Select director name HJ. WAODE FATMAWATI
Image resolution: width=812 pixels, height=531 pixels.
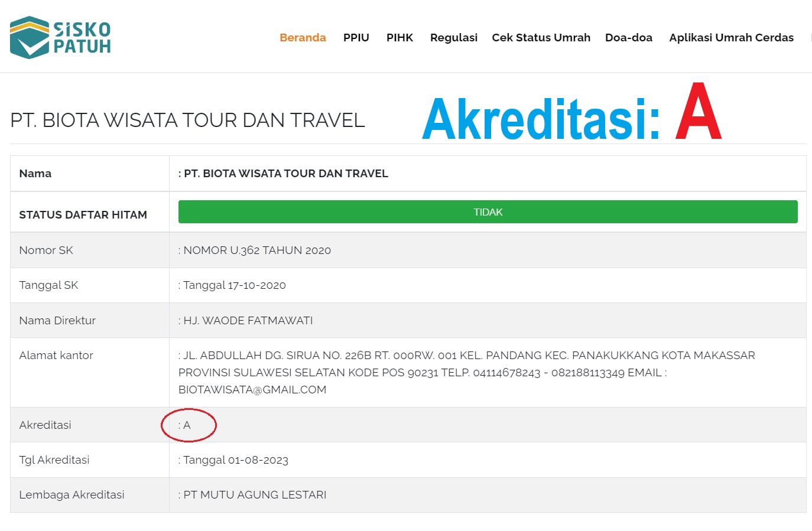tap(248, 321)
